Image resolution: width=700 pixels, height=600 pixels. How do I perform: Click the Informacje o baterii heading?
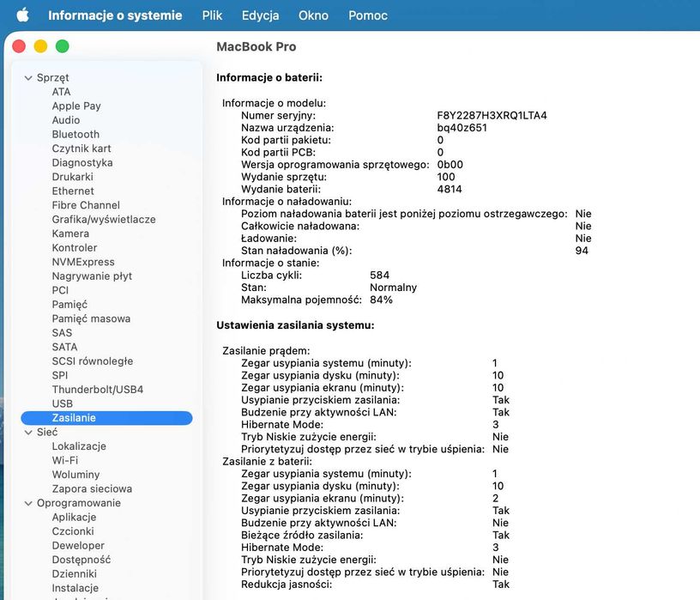269,78
